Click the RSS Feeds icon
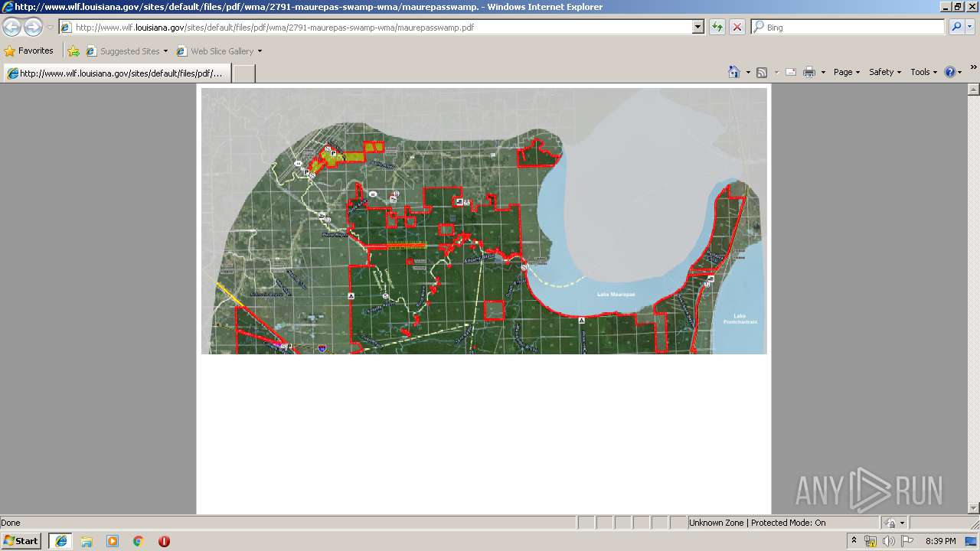 pyautogui.click(x=762, y=72)
